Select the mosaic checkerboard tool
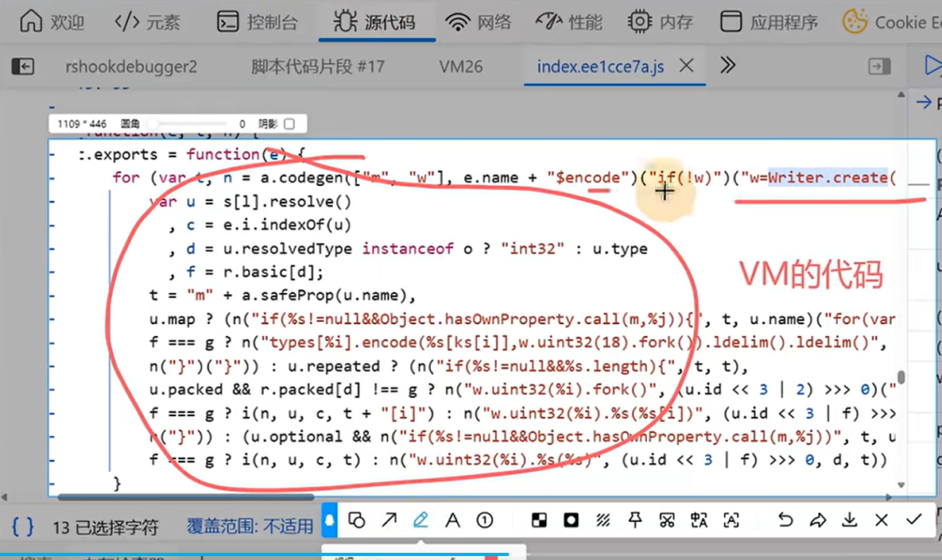This screenshot has width=942, height=560. (x=539, y=519)
